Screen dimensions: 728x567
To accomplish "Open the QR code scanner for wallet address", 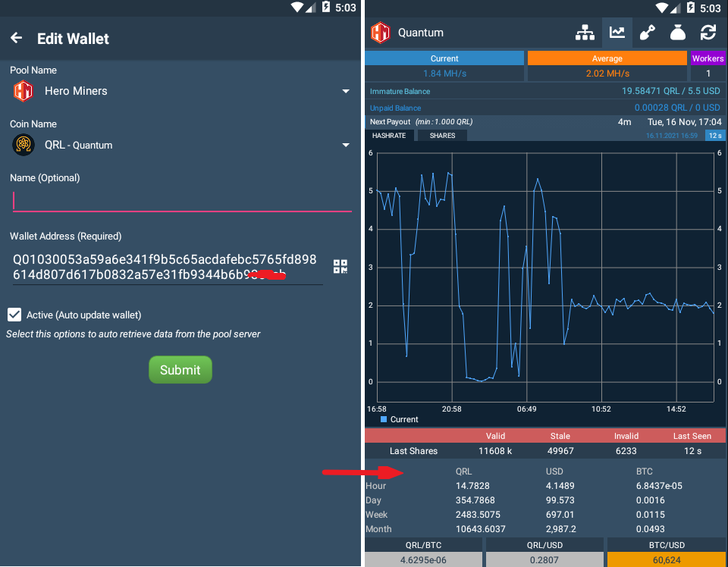I will click(x=340, y=266).
